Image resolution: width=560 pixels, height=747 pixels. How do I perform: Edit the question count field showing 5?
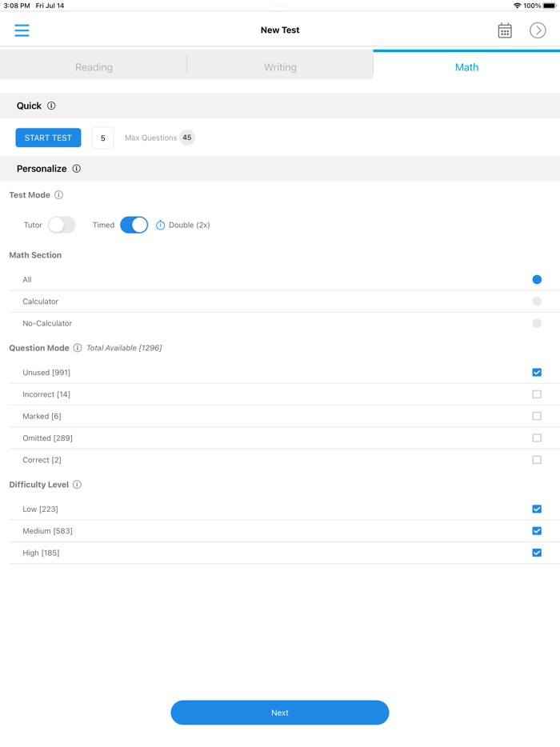click(x=103, y=138)
